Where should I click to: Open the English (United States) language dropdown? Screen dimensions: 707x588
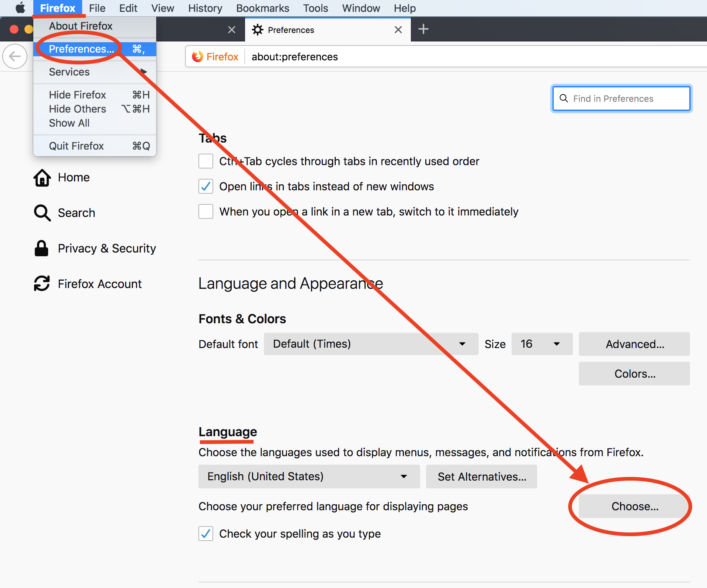309,477
